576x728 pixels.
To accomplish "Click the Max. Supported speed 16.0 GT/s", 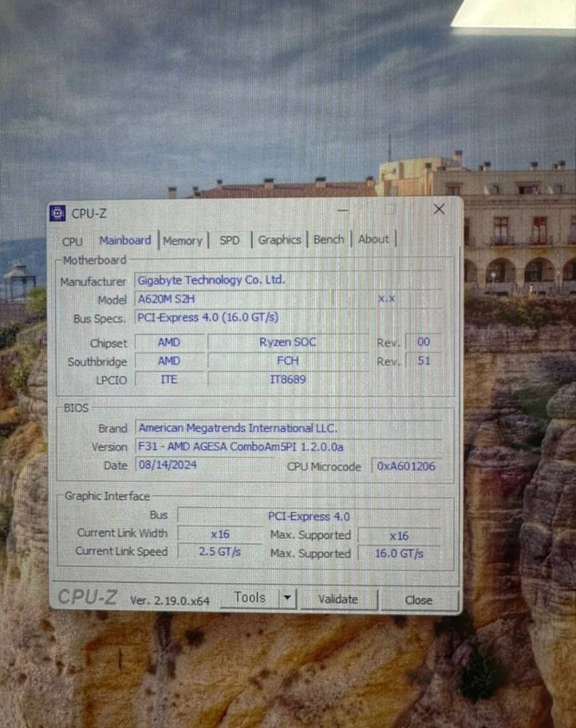I will click(x=399, y=554).
